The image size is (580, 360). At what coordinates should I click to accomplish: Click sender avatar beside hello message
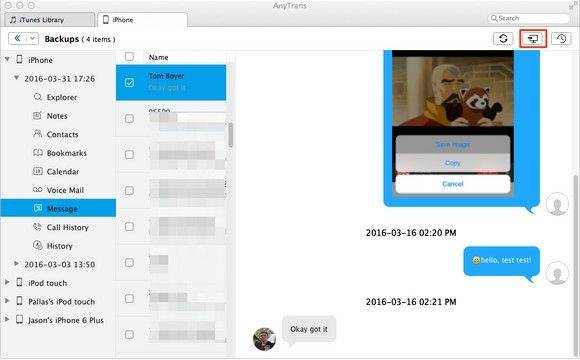coord(557,273)
